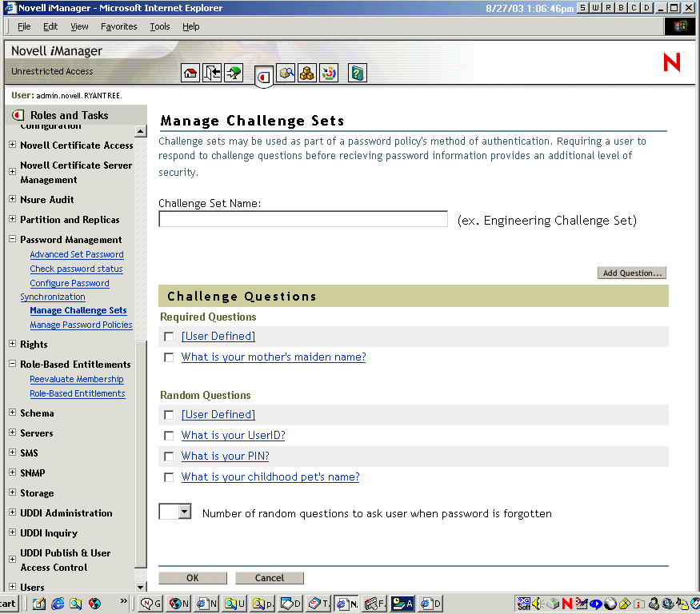The image size is (700, 614).
Task: Open Internet Explorer from the taskbar
Action: pos(57,603)
